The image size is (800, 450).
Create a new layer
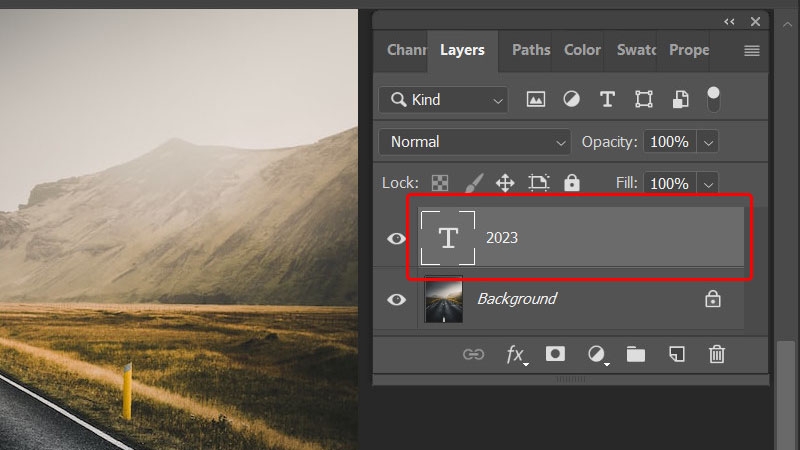coord(677,354)
